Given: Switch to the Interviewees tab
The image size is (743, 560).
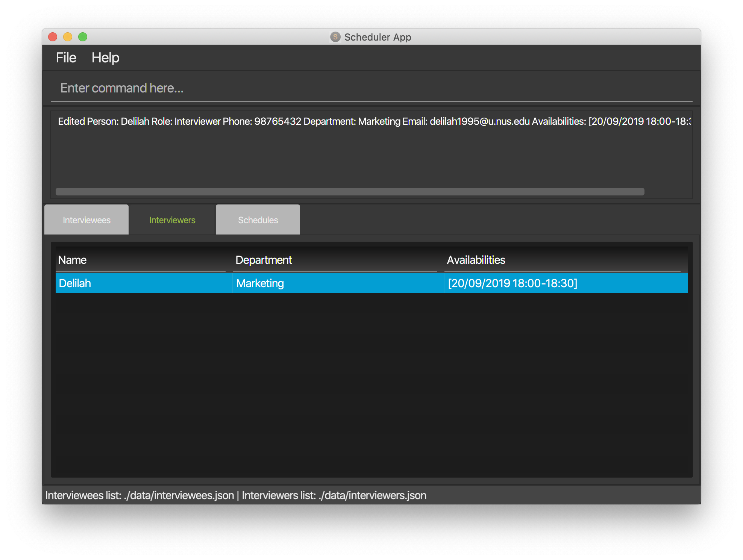Looking at the screenshot, I should pos(86,220).
